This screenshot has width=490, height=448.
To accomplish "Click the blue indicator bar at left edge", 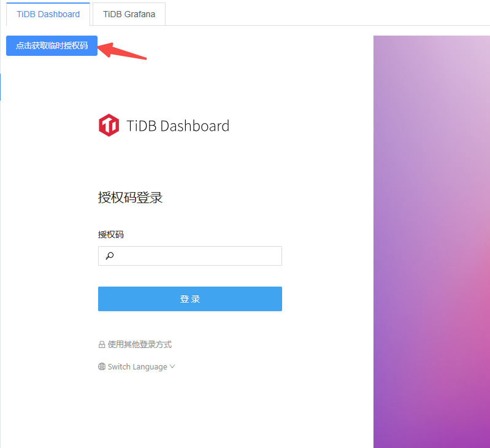I will click(1, 87).
